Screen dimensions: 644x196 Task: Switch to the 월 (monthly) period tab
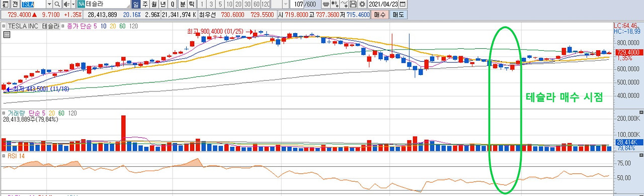[154, 4]
